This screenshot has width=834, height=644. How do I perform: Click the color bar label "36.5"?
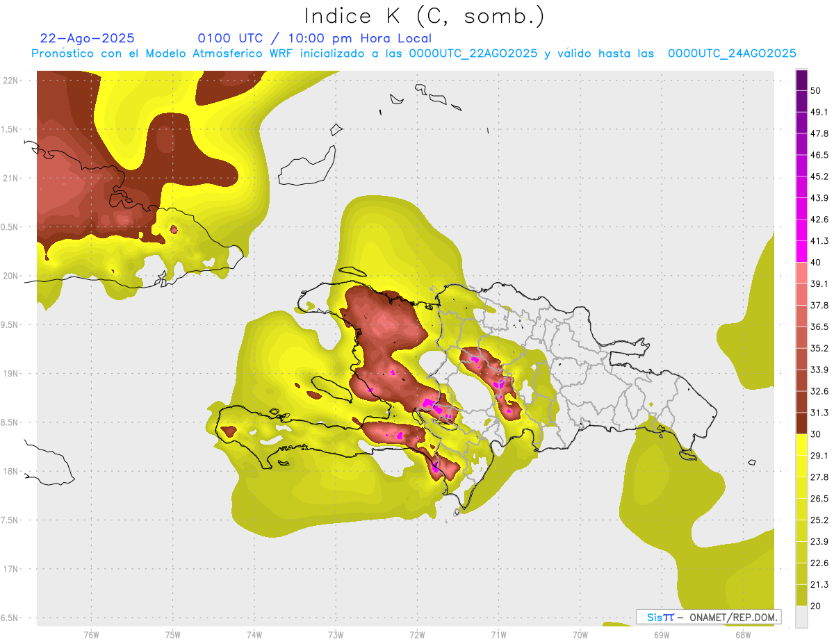(819, 327)
